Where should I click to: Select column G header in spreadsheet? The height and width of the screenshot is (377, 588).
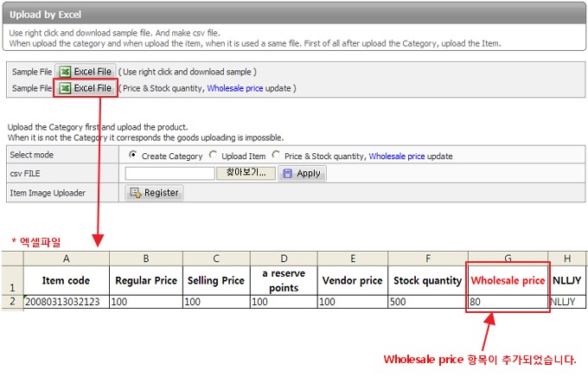click(507, 258)
